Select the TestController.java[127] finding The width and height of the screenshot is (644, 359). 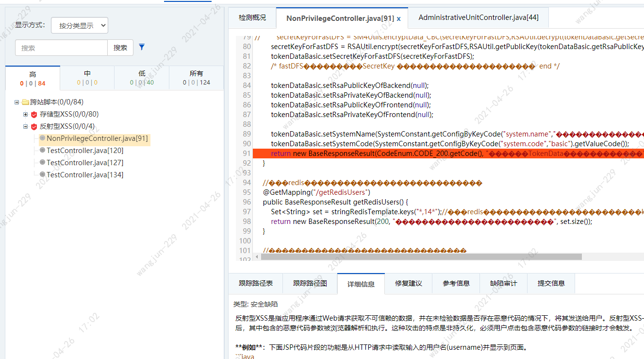point(85,163)
